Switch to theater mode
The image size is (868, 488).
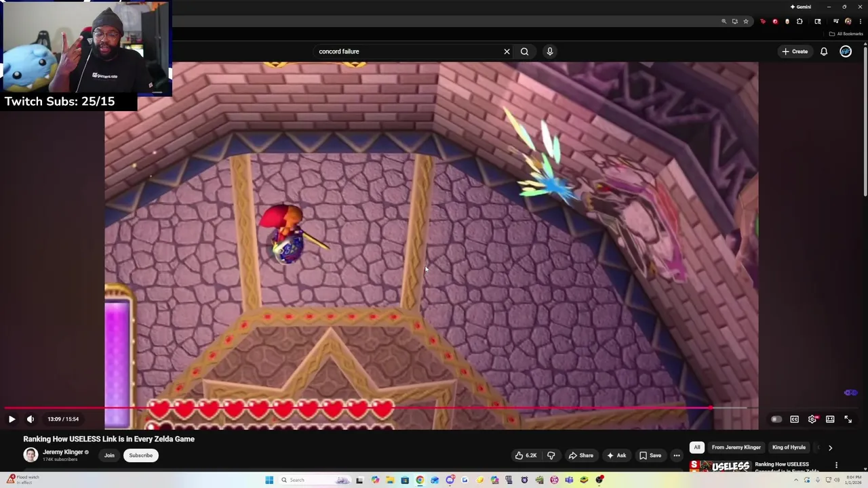pyautogui.click(x=830, y=419)
